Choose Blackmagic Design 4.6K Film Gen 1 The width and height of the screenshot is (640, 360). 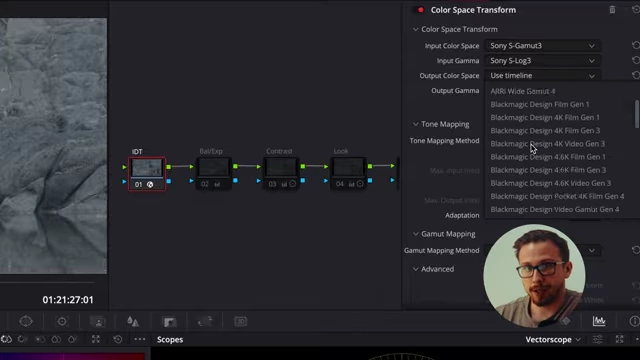tap(548, 157)
